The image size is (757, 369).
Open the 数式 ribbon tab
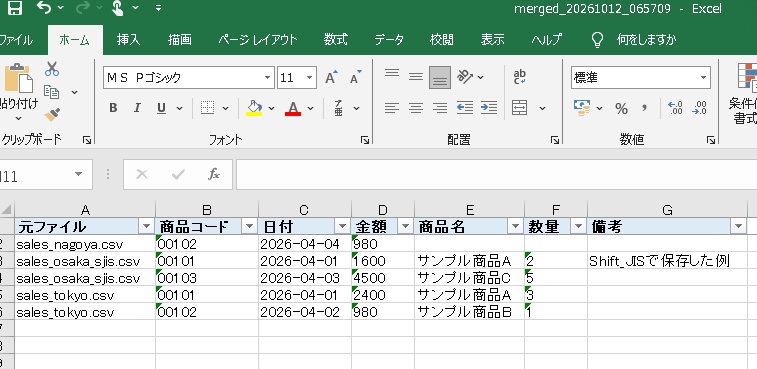336,40
